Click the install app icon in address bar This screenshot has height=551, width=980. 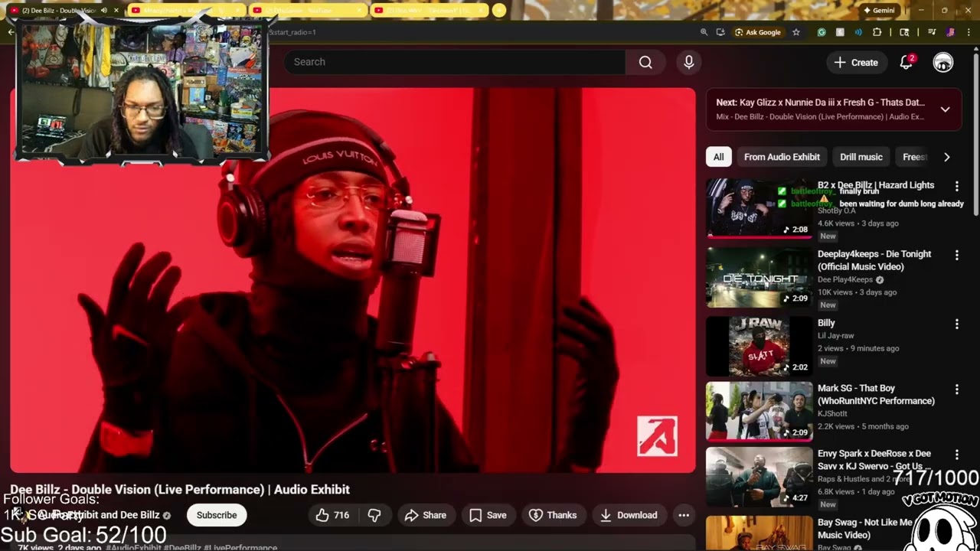720,32
